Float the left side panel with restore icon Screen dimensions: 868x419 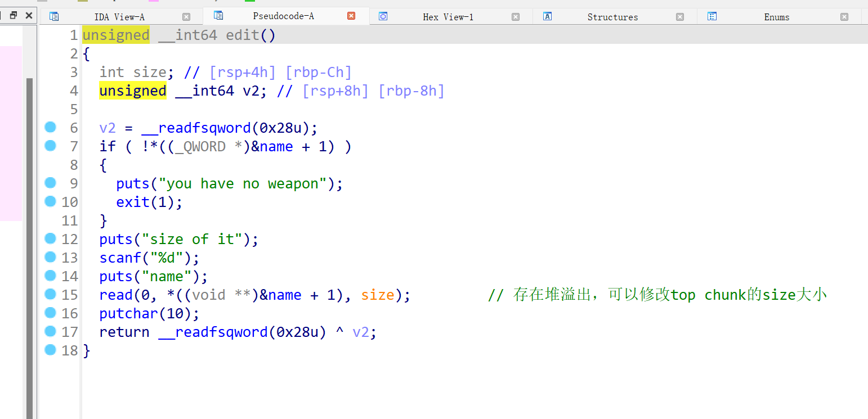click(x=14, y=15)
